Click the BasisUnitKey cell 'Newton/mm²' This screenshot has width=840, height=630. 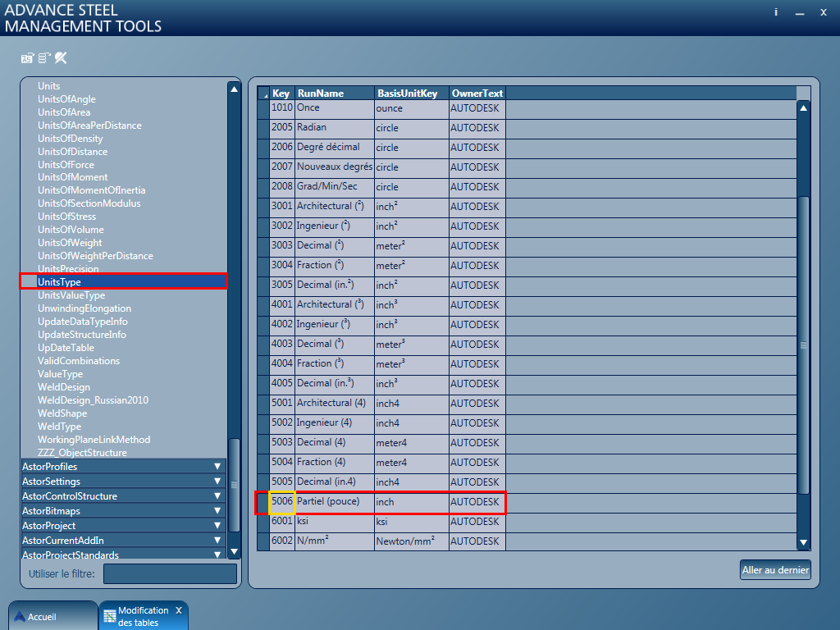point(412,541)
